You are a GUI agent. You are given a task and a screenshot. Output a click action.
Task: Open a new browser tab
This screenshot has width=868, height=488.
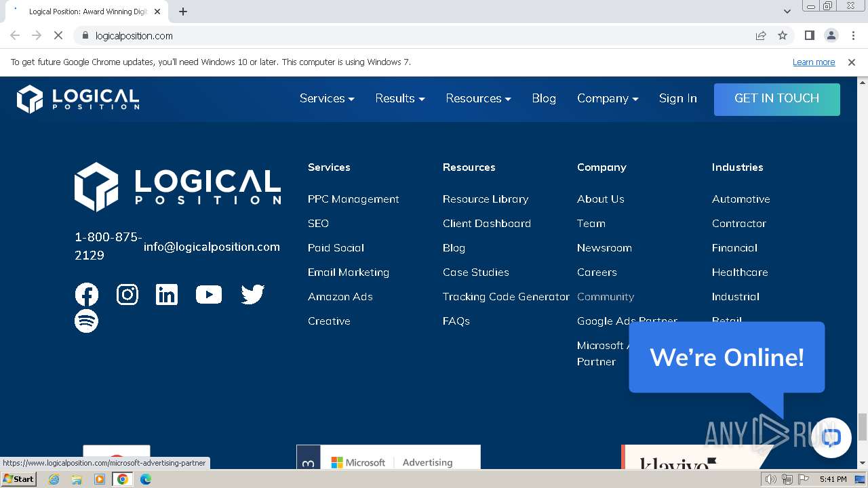183,12
